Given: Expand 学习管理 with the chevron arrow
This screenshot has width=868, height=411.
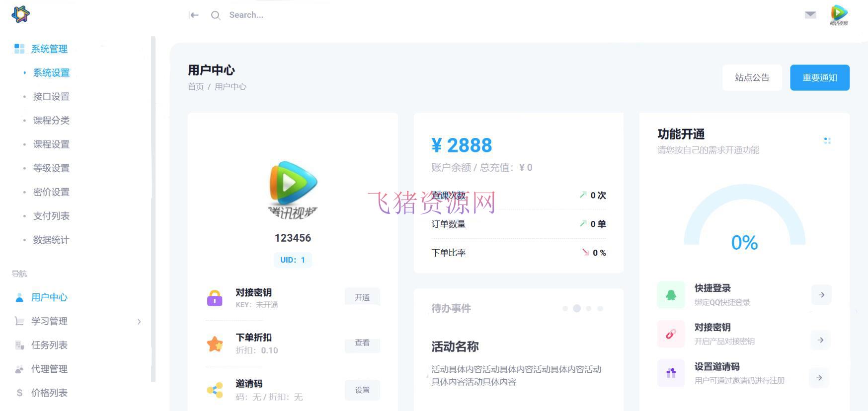Looking at the screenshot, I should (x=139, y=322).
